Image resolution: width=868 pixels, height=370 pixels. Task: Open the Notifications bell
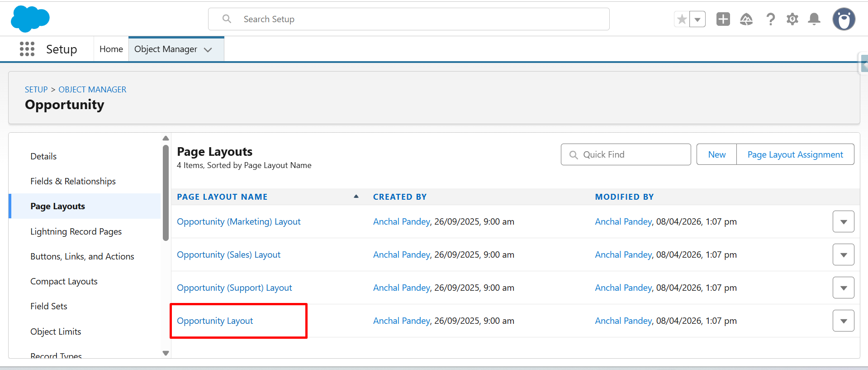click(x=814, y=19)
